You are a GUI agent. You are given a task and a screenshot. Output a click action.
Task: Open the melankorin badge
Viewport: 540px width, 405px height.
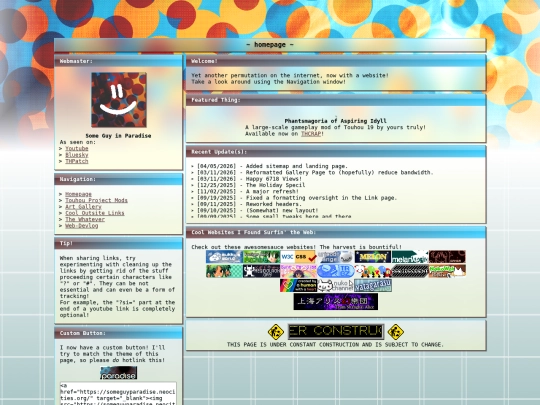pyautogui.click(x=410, y=257)
